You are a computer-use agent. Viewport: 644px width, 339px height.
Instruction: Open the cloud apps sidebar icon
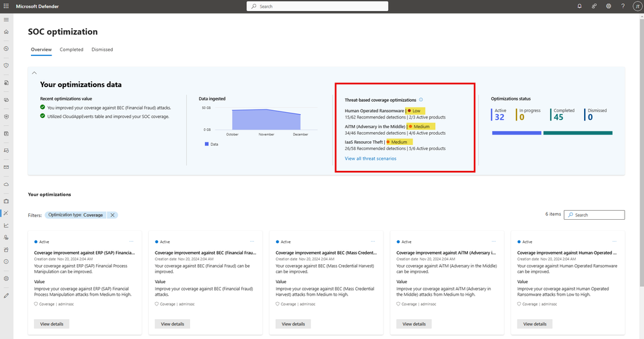tap(6, 184)
